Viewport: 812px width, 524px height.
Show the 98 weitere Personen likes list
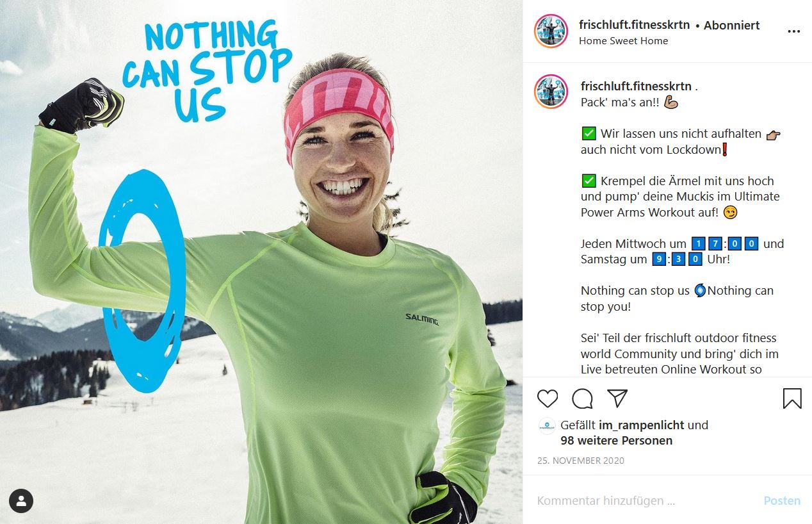(x=616, y=440)
